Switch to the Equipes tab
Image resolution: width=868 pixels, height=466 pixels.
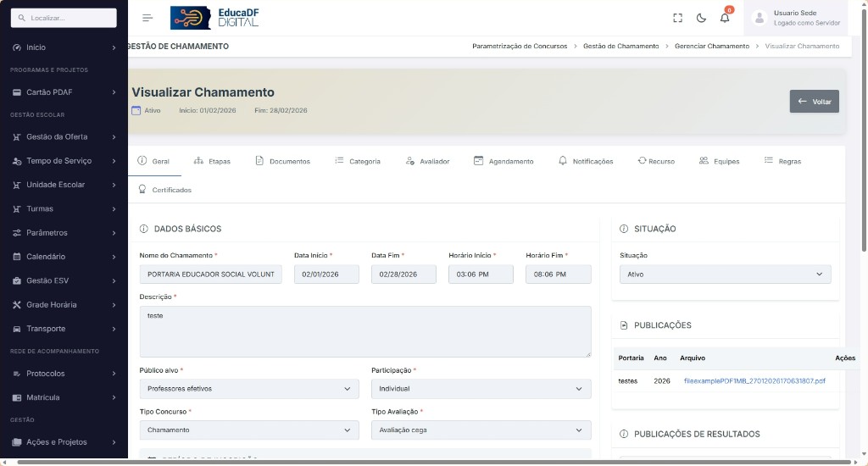pos(719,161)
